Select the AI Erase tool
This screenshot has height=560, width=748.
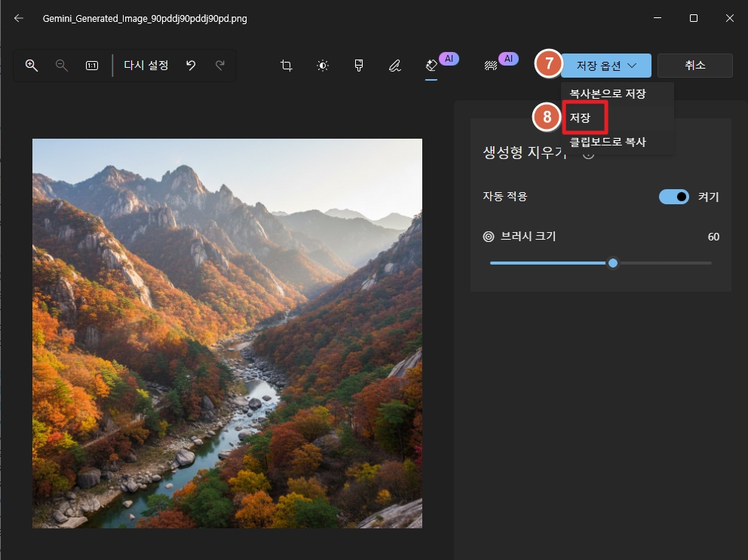click(x=431, y=66)
